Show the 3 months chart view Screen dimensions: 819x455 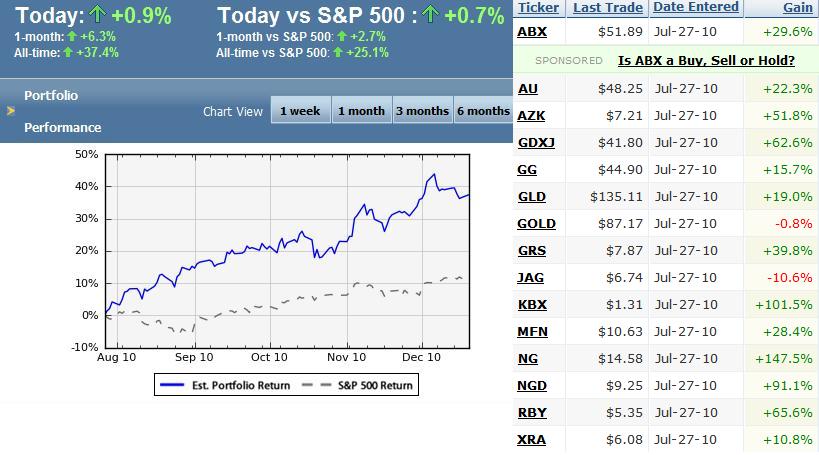[422, 111]
